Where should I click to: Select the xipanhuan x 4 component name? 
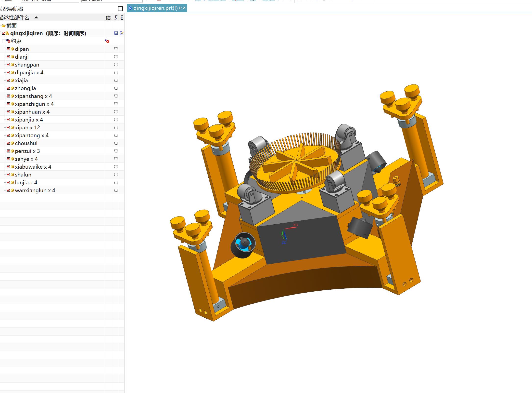(32, 112)
